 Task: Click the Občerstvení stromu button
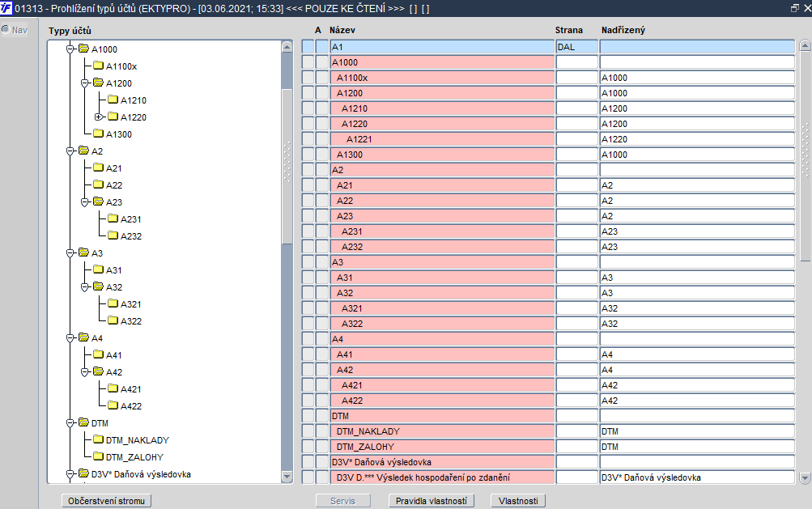click(106, 501)
